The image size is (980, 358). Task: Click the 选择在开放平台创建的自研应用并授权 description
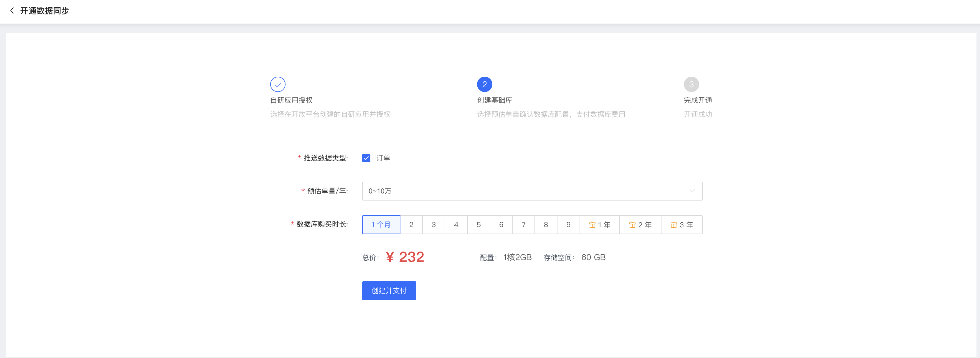click(x=330, y=114)
